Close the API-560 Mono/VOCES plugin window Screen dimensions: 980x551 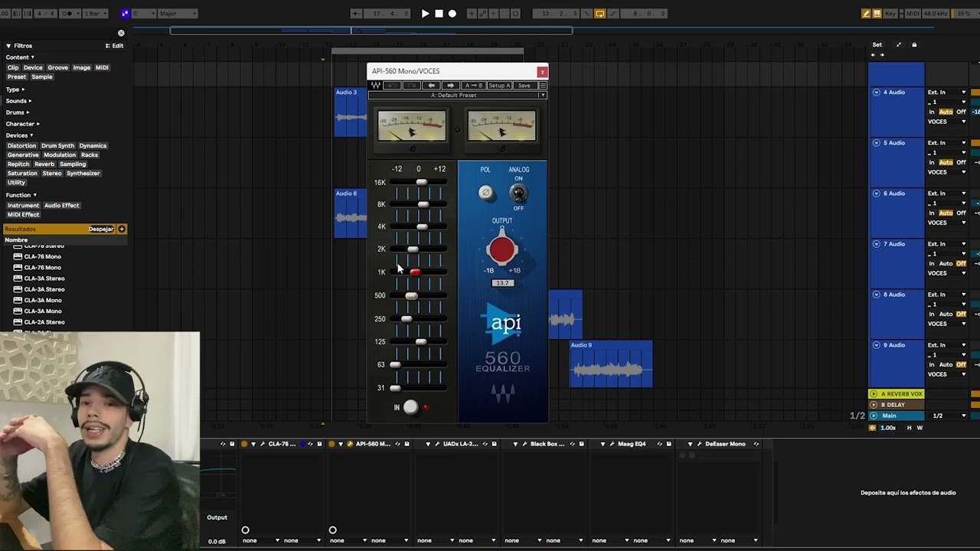coord(542,72)
